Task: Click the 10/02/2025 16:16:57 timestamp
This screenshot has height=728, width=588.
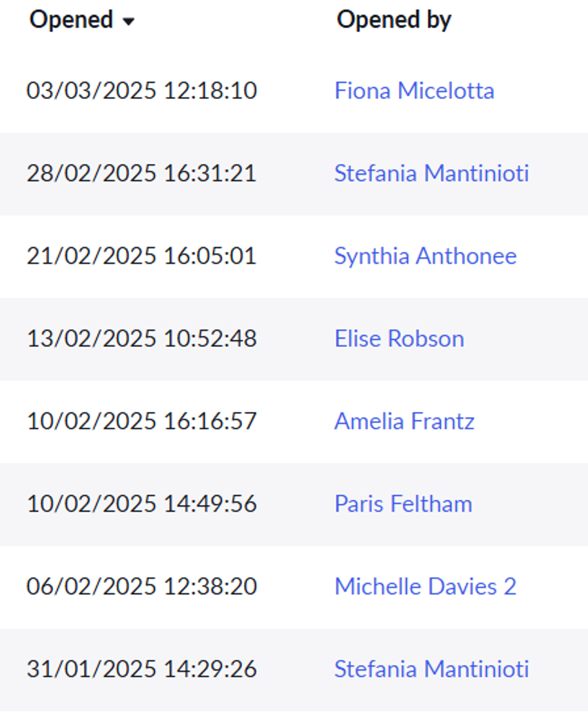Action: tap(141, 421)
